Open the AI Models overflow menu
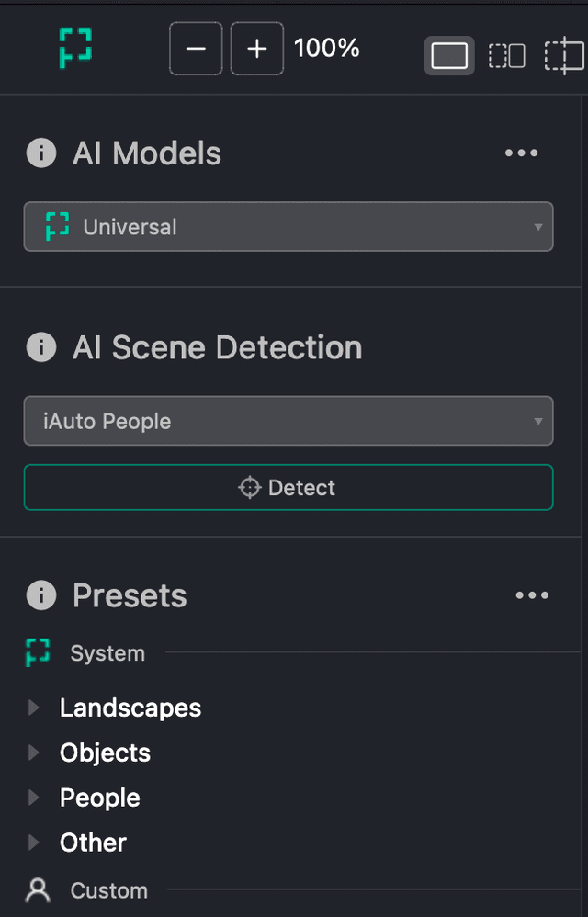588x917 pixels. click(521, 153)
